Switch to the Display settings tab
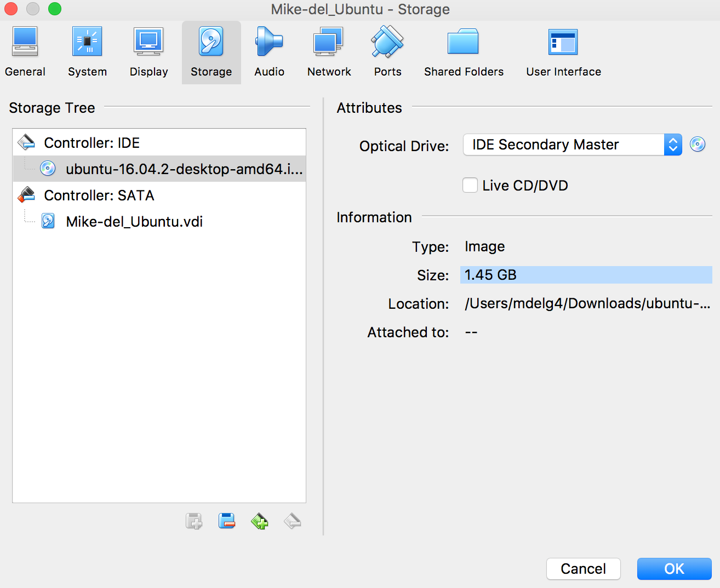Viewport: 720px width, 588px height. [x=148, y=52]
